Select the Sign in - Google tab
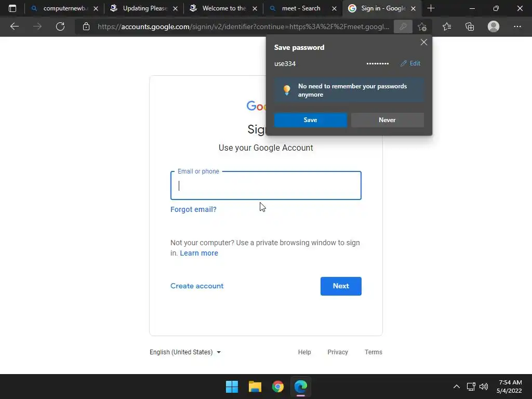Viewport: 532px width, 399px height. 382,8
